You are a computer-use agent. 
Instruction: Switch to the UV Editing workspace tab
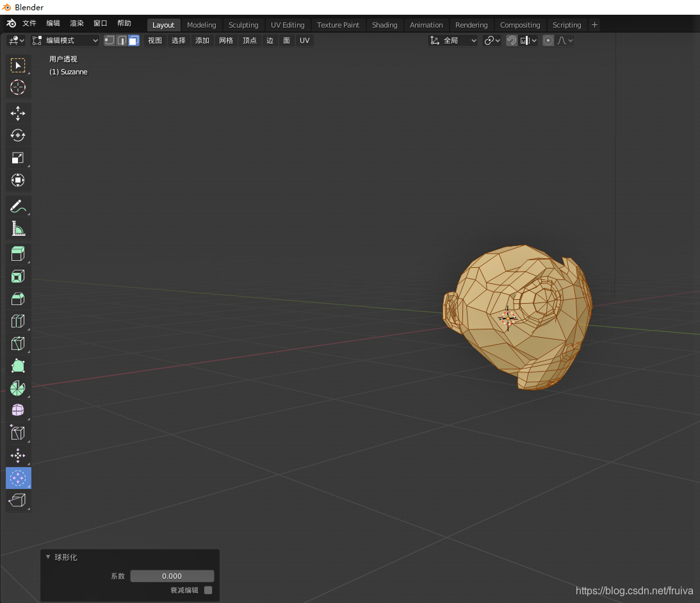point(288,25)
